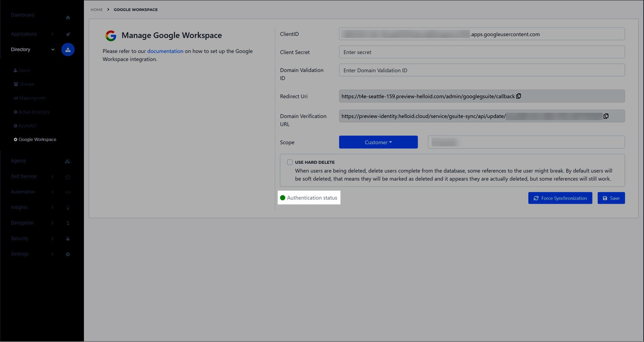Click the Agents icon in sidebar
Viewport: 644px width, 342px height.
68,161
